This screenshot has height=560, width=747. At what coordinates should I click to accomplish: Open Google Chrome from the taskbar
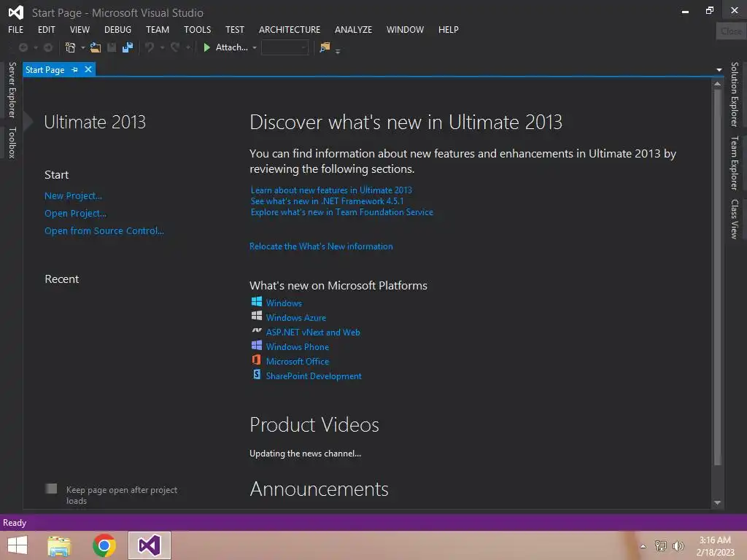tap(104, 545)
